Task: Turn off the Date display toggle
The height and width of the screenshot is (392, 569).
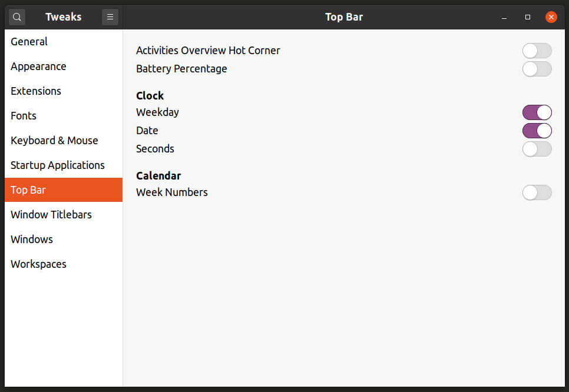Action: [537, 130]
